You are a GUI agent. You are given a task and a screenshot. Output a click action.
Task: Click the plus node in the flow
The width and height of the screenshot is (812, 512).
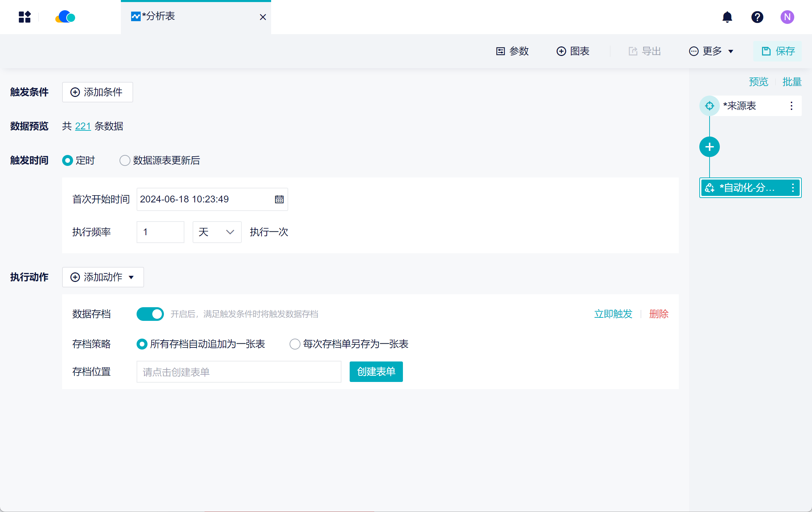coord(709,147)
